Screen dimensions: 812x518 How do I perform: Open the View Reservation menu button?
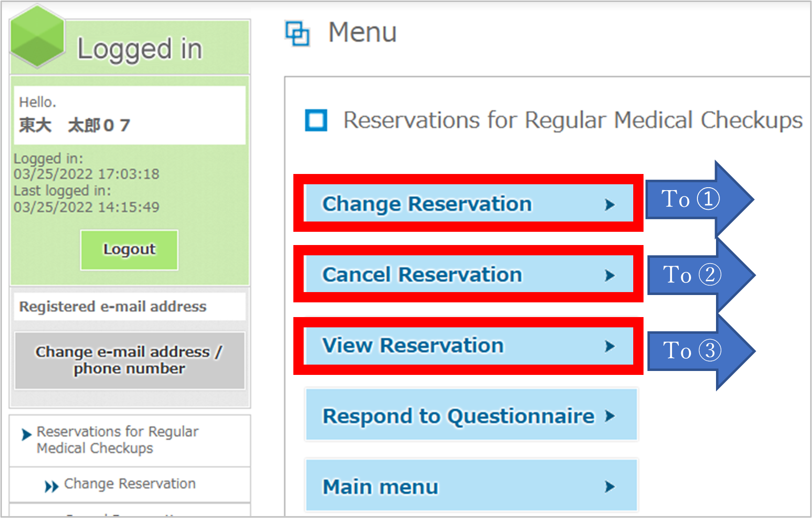(468, 345)
